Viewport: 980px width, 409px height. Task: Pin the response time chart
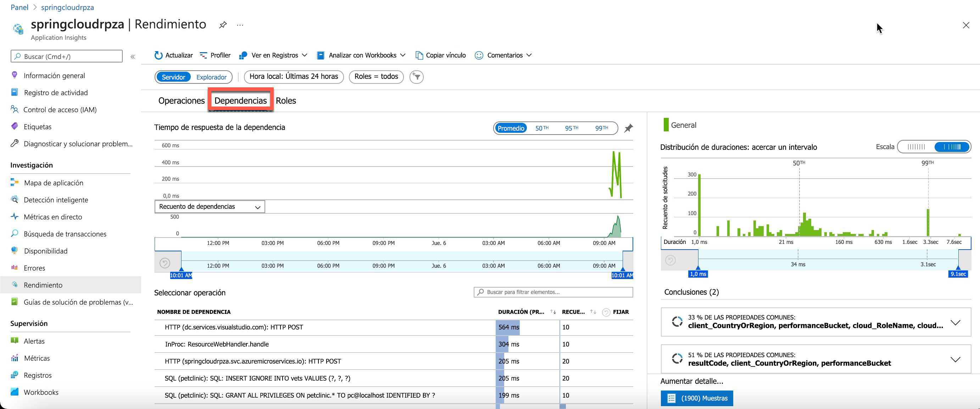[629, 128]
